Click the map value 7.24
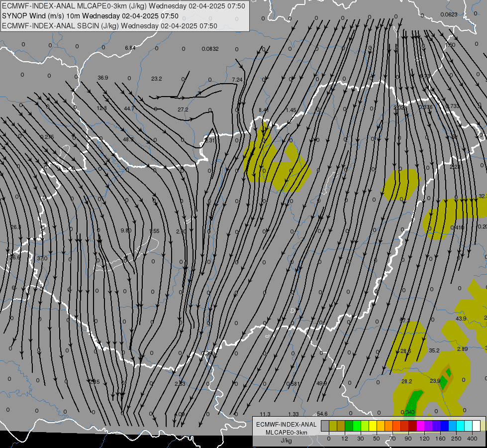The width and height of the screenshot is (487, 448). coord(237,80)
